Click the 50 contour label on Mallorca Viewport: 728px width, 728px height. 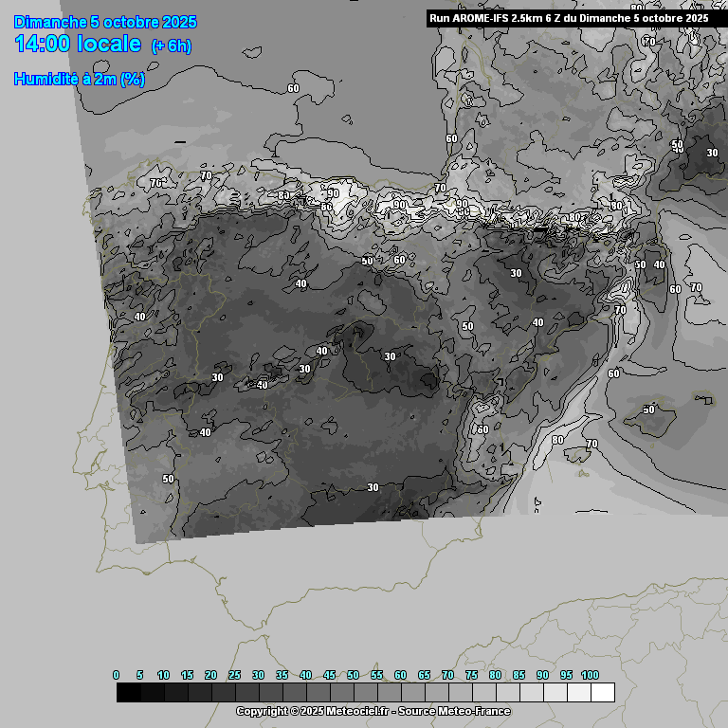(x=648, y=409)
